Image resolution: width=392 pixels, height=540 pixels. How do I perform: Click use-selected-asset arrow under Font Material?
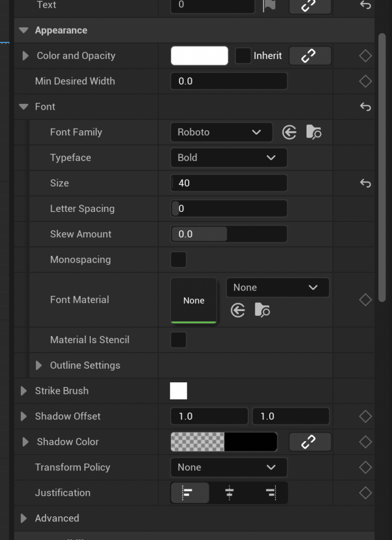click(238, 311)
